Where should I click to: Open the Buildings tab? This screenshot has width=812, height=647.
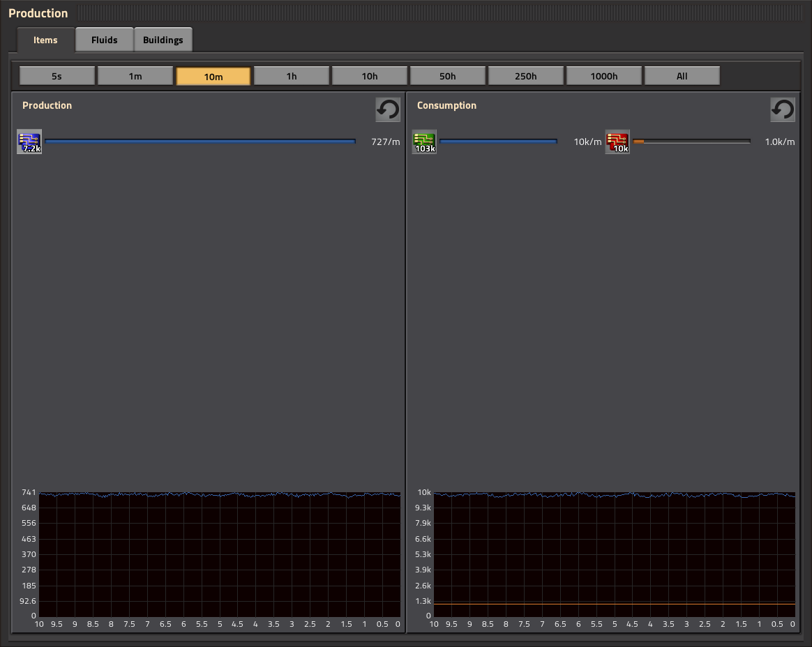[163, 40]
